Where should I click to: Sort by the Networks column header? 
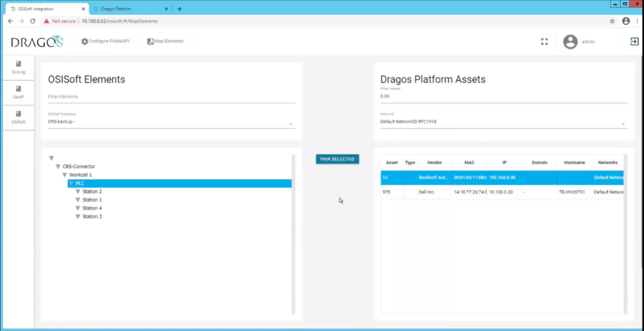[607, 162]
